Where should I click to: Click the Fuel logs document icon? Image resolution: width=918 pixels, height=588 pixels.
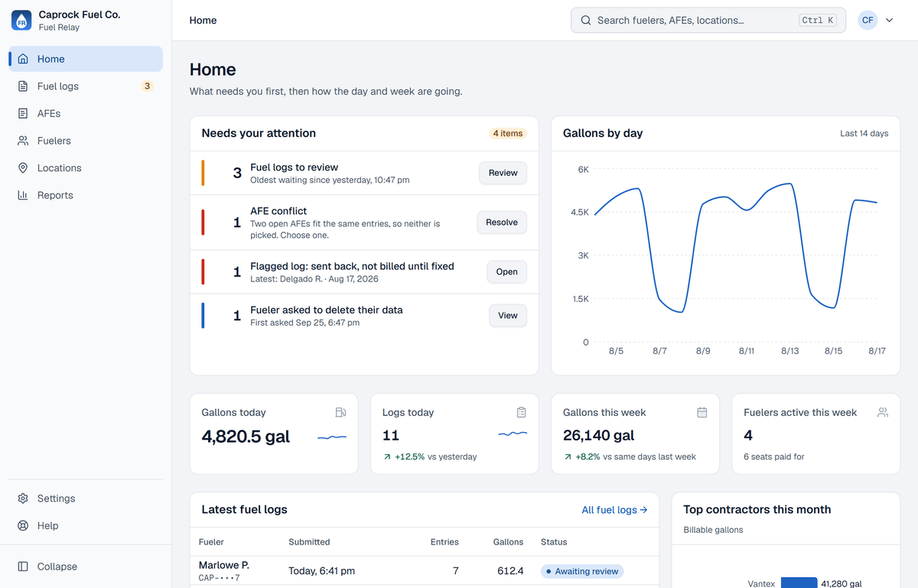point(23,86)
